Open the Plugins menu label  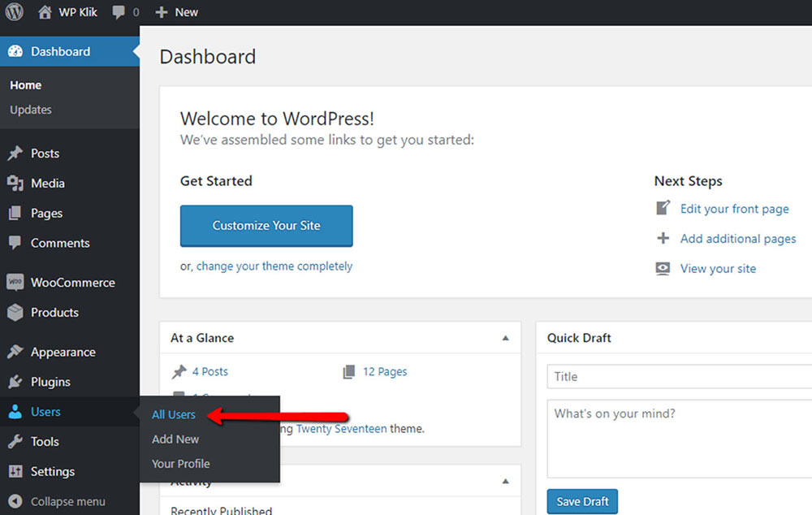pos(50,383)
